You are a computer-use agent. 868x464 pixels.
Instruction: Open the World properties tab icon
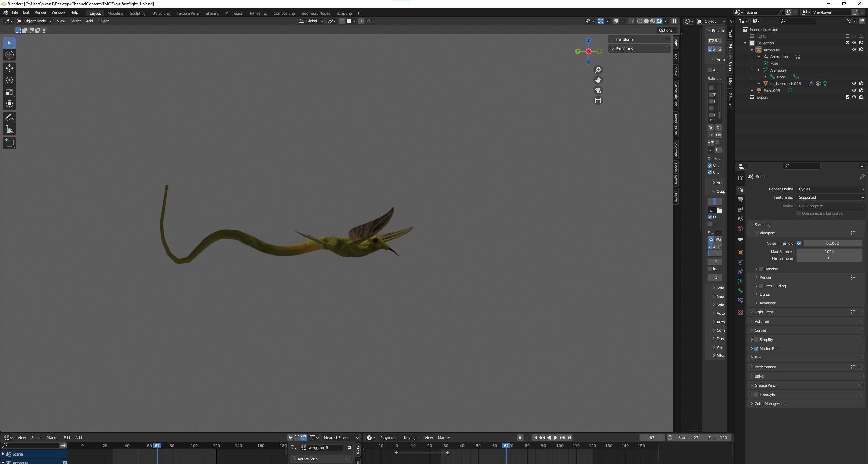(740, 228)
